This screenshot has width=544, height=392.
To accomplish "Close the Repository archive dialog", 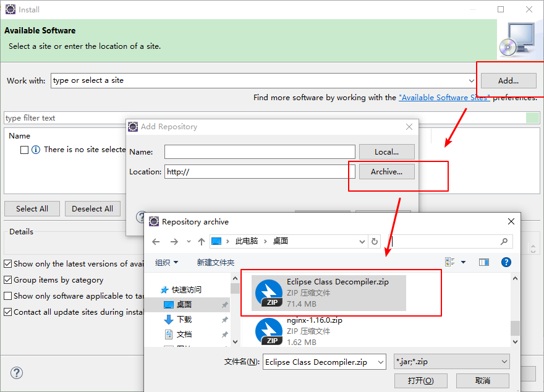I will point(511,221).
